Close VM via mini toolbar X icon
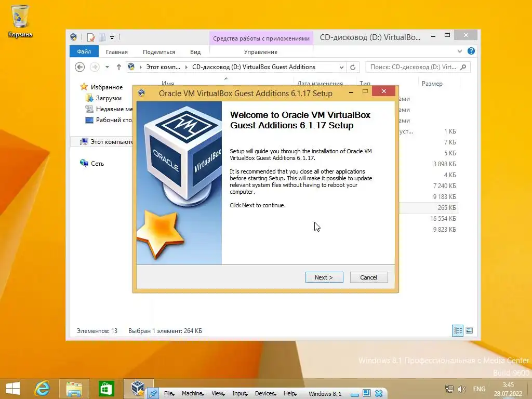 click(379, 394)
